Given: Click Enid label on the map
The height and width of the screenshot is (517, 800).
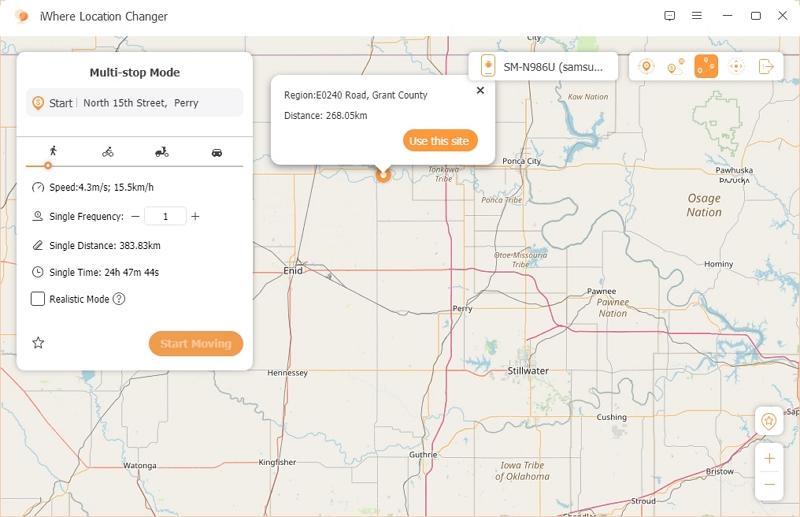Looking at the screenshot, I should click(x=293, y=270).
